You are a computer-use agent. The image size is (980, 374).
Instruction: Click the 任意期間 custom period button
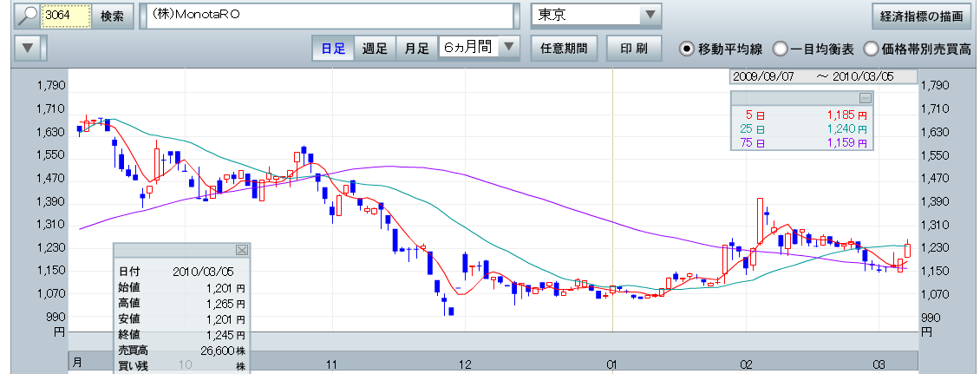coord(563,49)
